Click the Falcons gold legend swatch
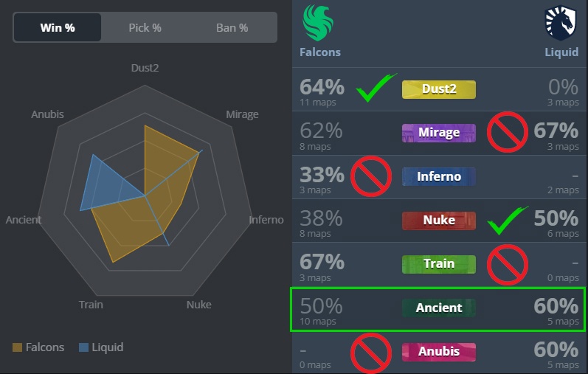This screenshot has height=374, width=588. click(17, 347)
